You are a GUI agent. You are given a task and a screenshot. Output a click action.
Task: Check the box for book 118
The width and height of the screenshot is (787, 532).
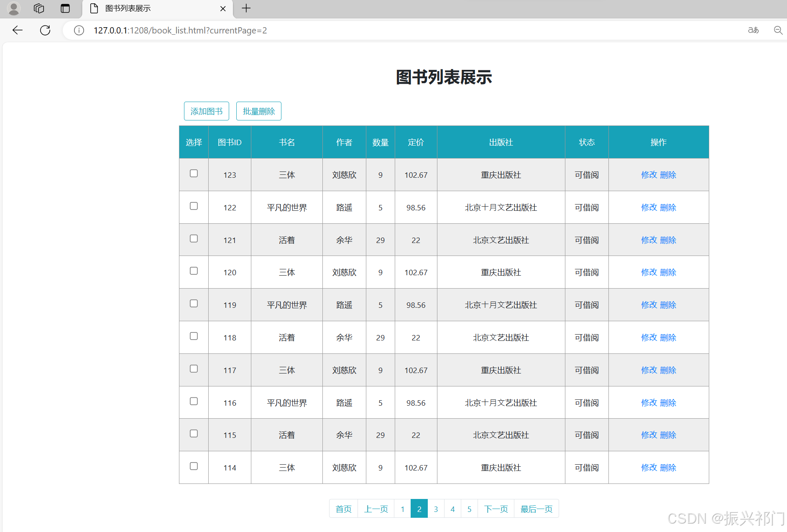tap(194, 336)
